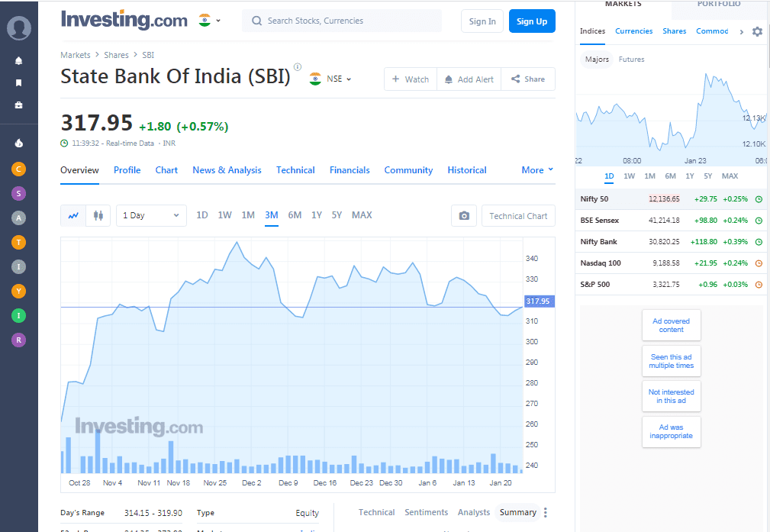Screen dimensions: 770x532
Task: Open the Nifty Bank index row
Action: (672, 242)
